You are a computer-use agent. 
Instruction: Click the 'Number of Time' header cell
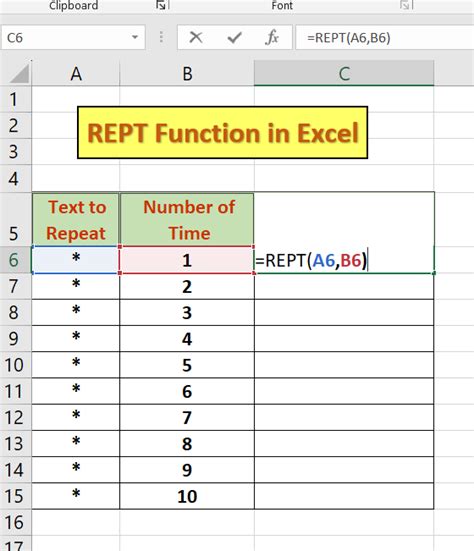pos(187,220)
